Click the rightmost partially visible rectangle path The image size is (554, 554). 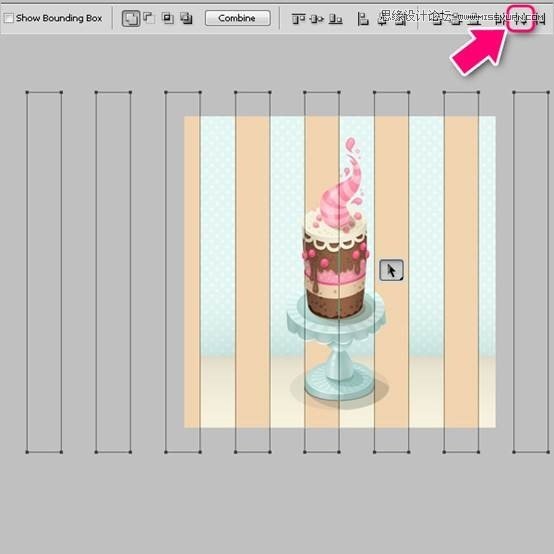click(531, 272)
